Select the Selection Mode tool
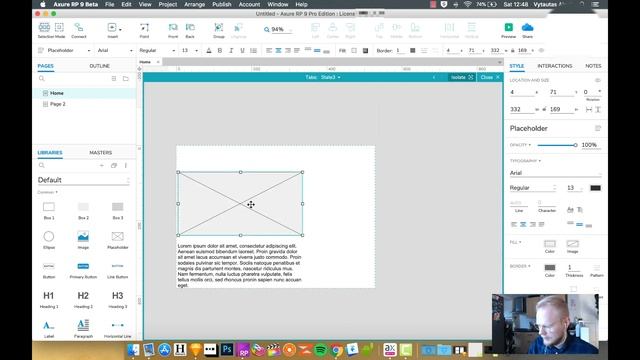The image size is (640, 360). point(51,30)
